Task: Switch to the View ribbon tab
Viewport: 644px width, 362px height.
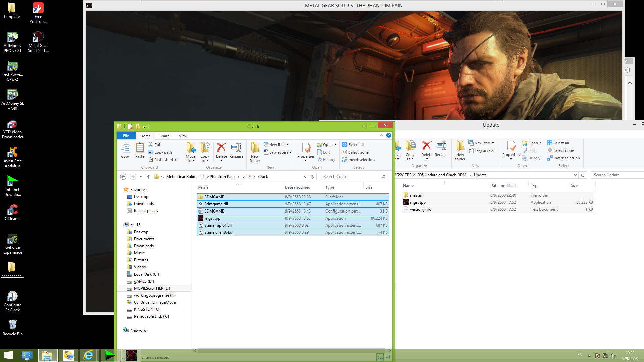Action: (x=183, y=136)
